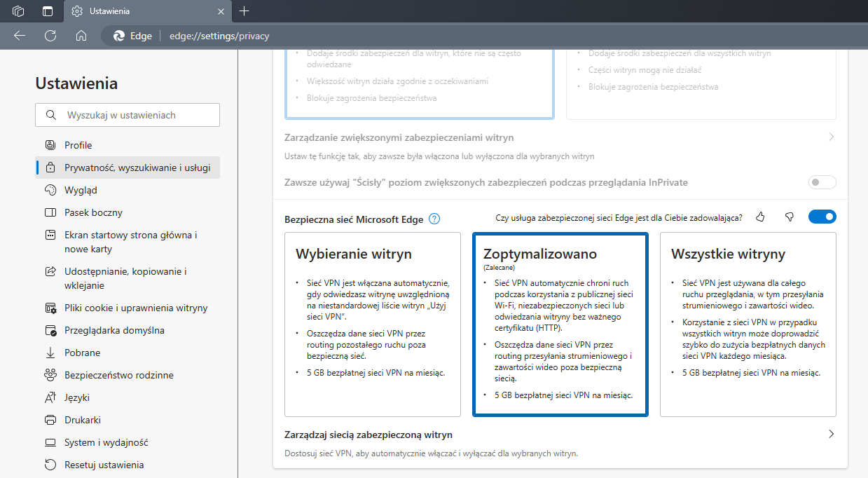The width and height of the screenshot is (868, 478).
Task: Click the Pasek boczny panel icon
Action: (x=50, y=212)
